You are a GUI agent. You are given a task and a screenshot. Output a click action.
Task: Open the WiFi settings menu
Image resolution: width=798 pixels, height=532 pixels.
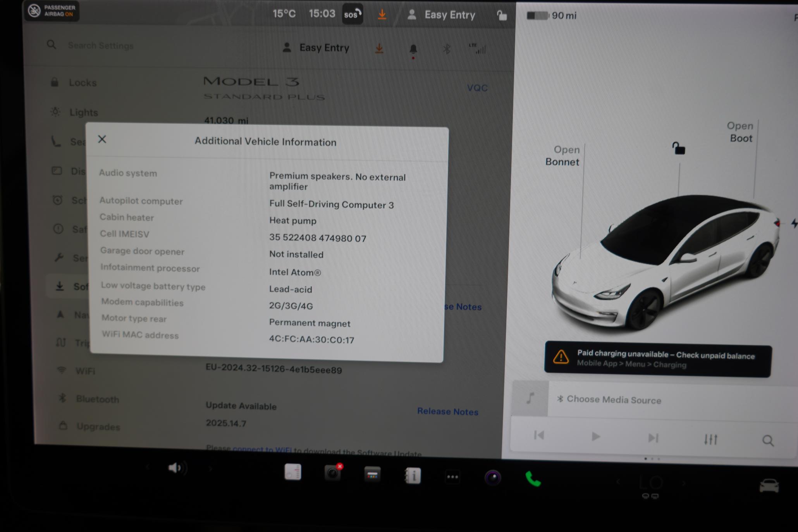click(76, 371)
